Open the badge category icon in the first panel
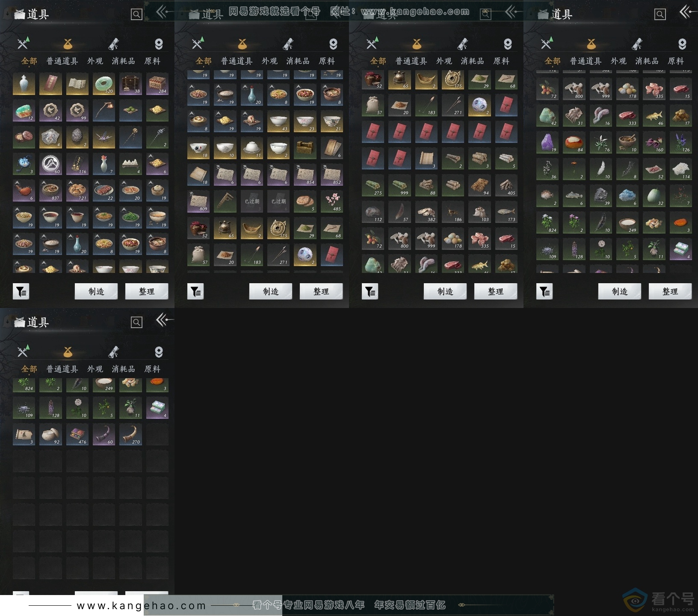 (x=159, y=44)
